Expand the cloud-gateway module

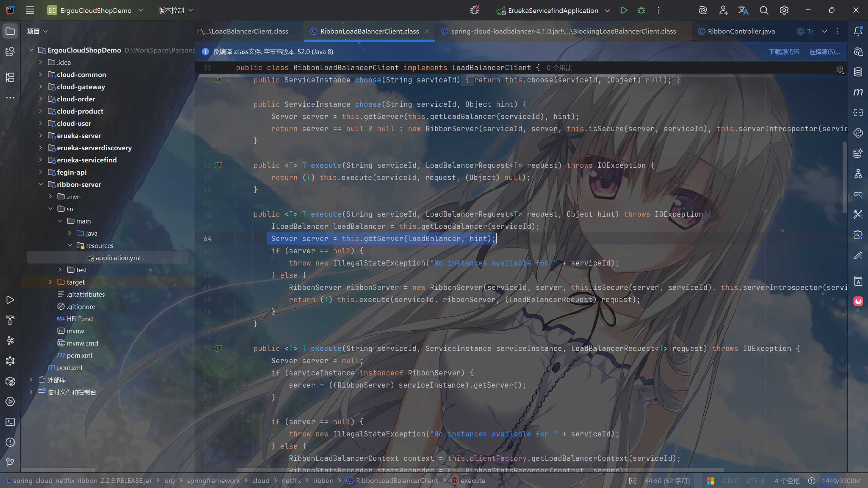tap(41, 86)
